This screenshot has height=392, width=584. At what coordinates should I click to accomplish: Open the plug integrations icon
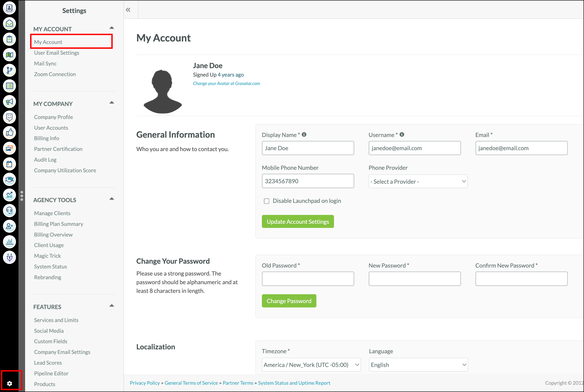[x=9, y=257]
